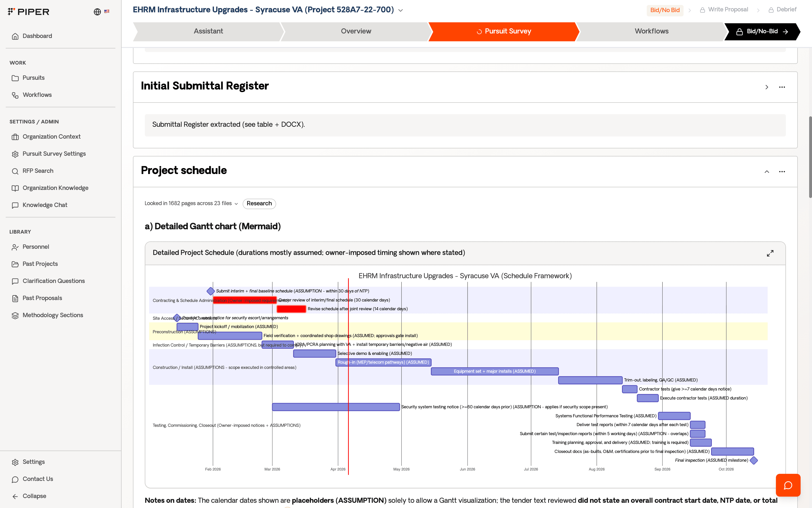Click the RFP Search magnifier icon
Image resolution: width=812 pixels, height=508 pixels.
pyautogui.click(x=15, y=171)
